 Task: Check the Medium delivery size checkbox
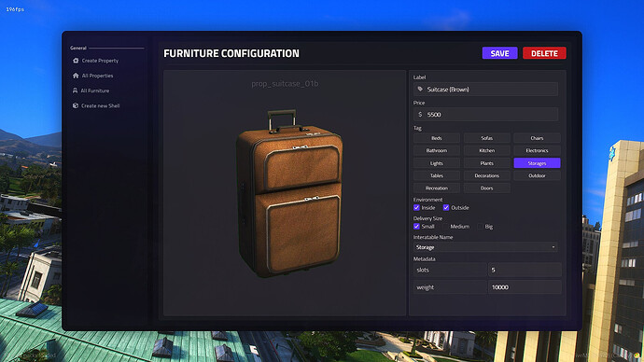[445, 226]
